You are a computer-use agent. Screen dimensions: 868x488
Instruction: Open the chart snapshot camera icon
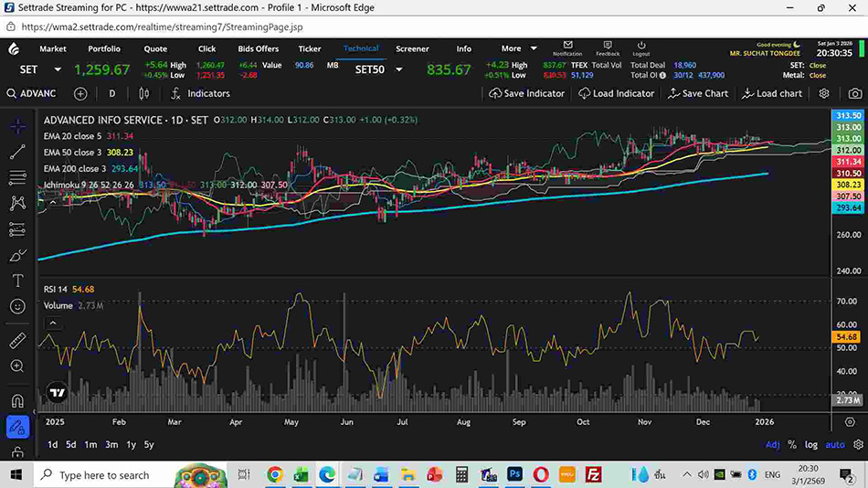pos(854,93)
